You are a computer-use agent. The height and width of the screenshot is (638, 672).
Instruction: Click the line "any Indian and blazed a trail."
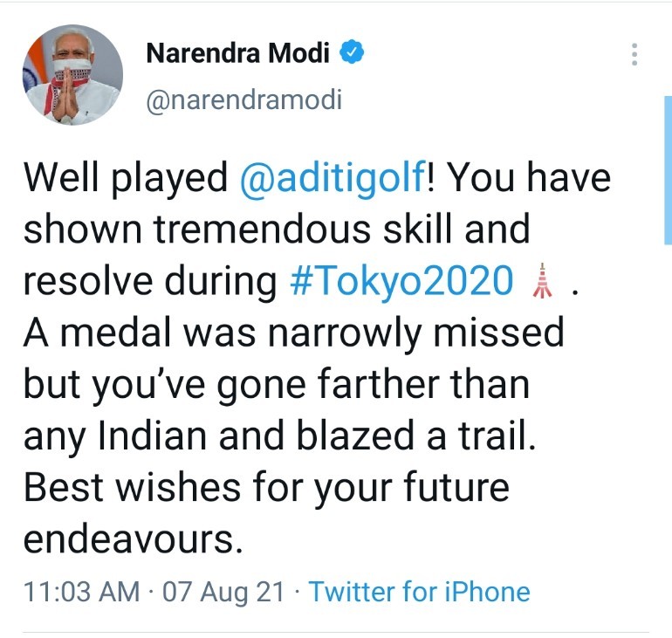279,436
